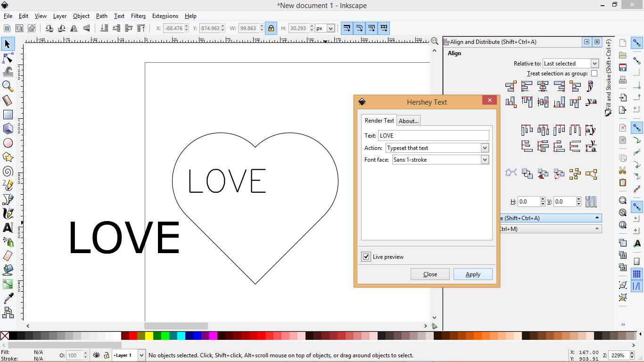Click the Close button in Hershey Text
The height and width of the screenshot is (362, 644).
pyautogui.click(x=430, y=274)
